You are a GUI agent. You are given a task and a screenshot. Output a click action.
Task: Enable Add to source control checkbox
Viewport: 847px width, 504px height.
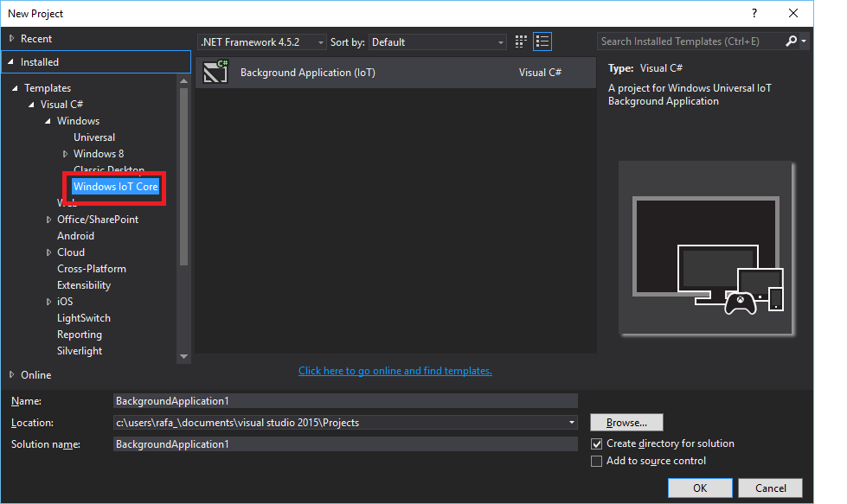(x=596, y=461)
